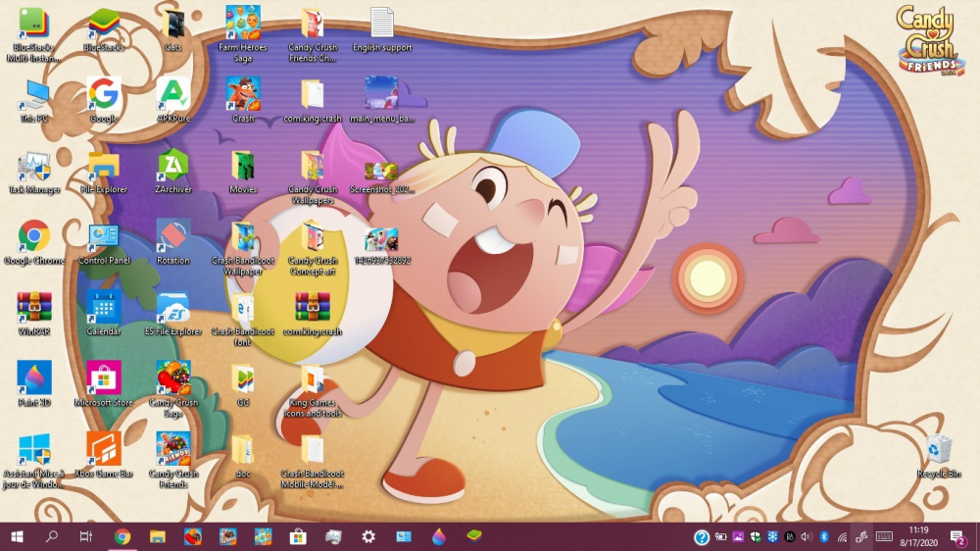Click the taskbar Search magnifier
This screenshot has width=980, height=551.
tap(52, 536)
